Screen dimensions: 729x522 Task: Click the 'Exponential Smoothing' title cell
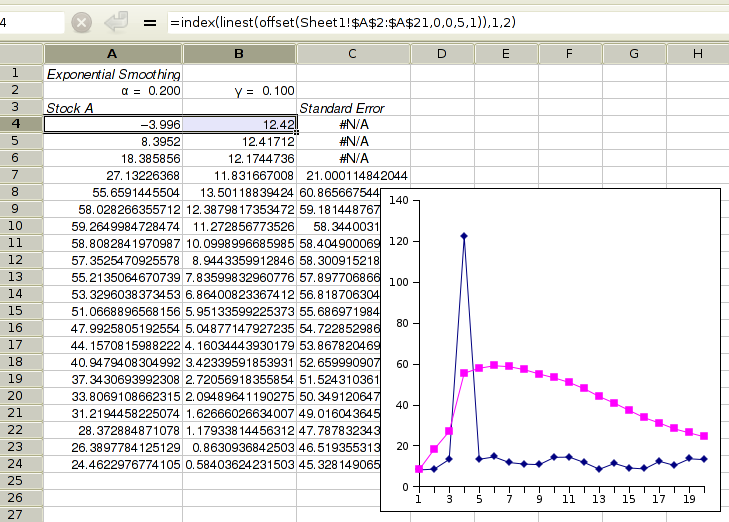113,73
